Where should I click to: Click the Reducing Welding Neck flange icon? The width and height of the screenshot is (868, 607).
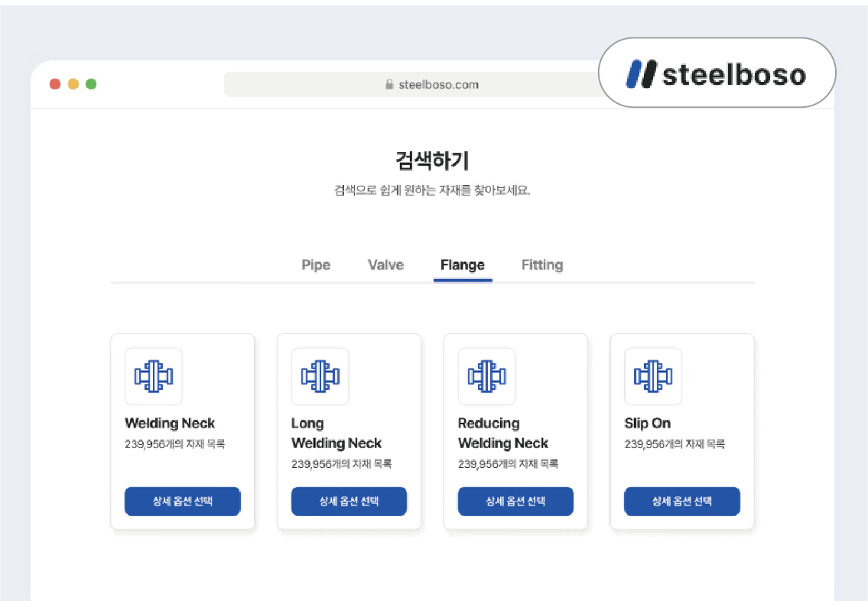[486, 376]
